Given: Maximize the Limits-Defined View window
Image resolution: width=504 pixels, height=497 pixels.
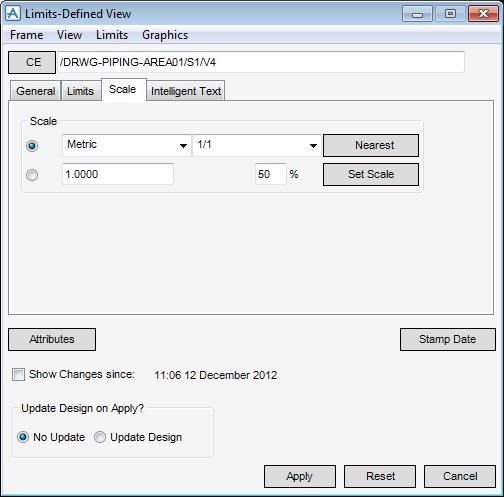Looking at the screenshot, I should click(450, 14).
